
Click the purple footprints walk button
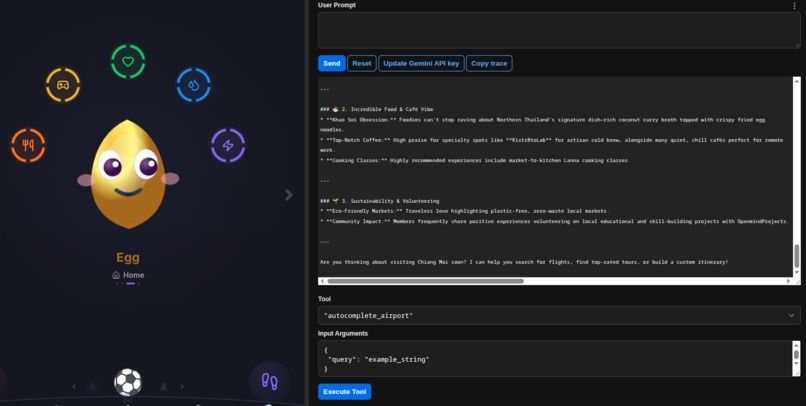(x=269, y=381)
